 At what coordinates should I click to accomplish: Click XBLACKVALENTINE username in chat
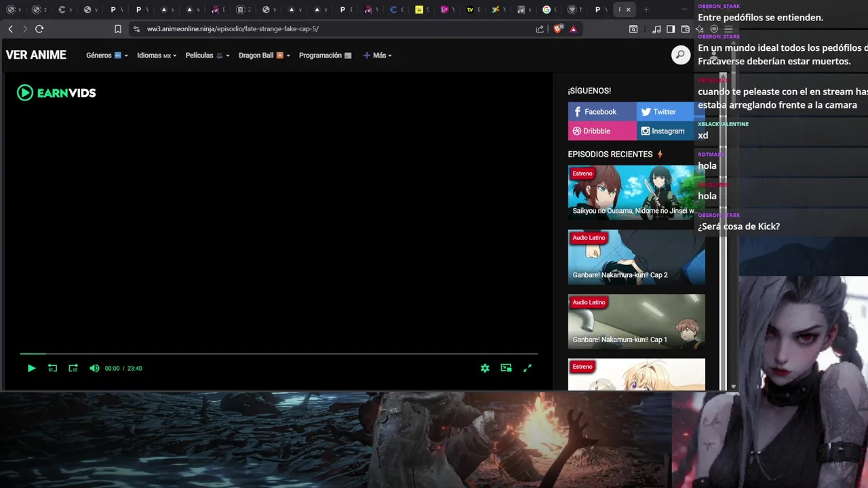[723, 124]
